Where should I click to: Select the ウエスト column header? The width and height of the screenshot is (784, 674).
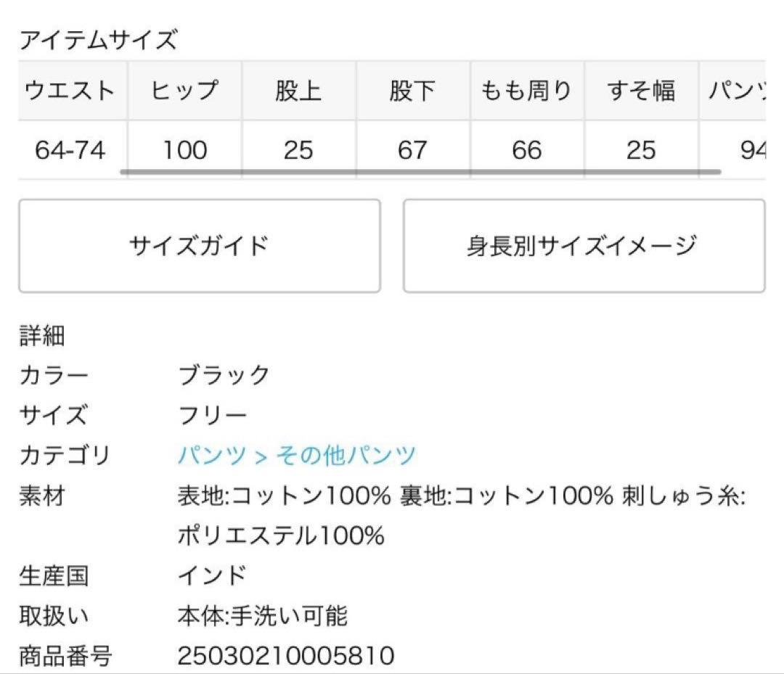pos(69,91)
